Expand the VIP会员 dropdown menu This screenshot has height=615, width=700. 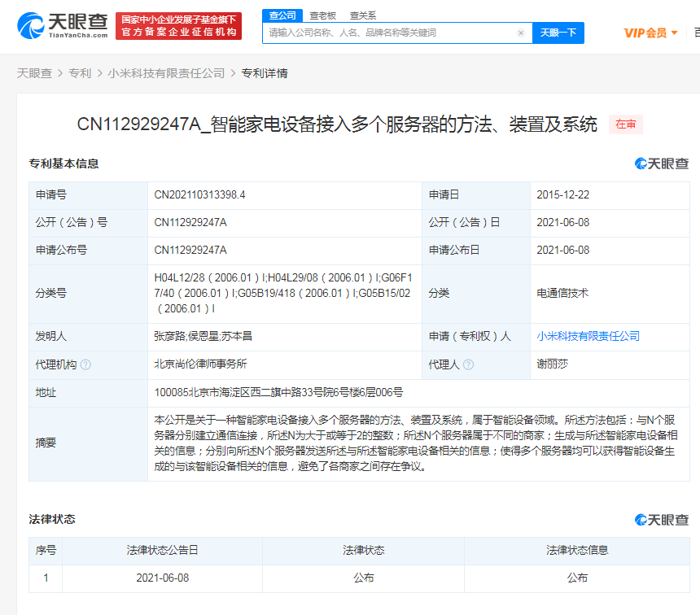coord(650,33)
